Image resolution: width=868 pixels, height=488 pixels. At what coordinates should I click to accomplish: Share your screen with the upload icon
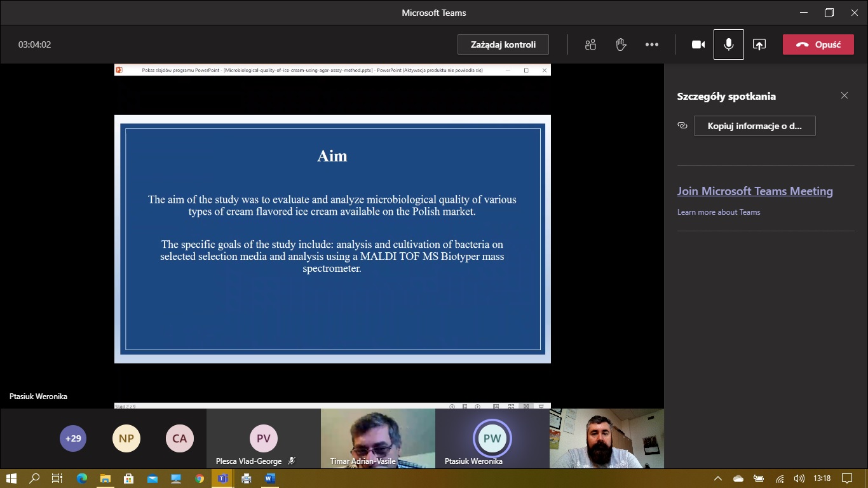point(759,44)
